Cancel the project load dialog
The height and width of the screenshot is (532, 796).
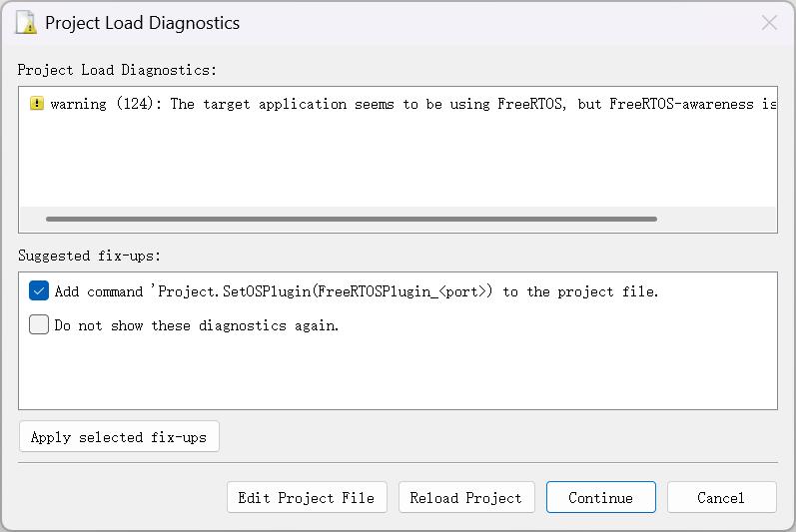pyautogui.click(x=721, y=497)
